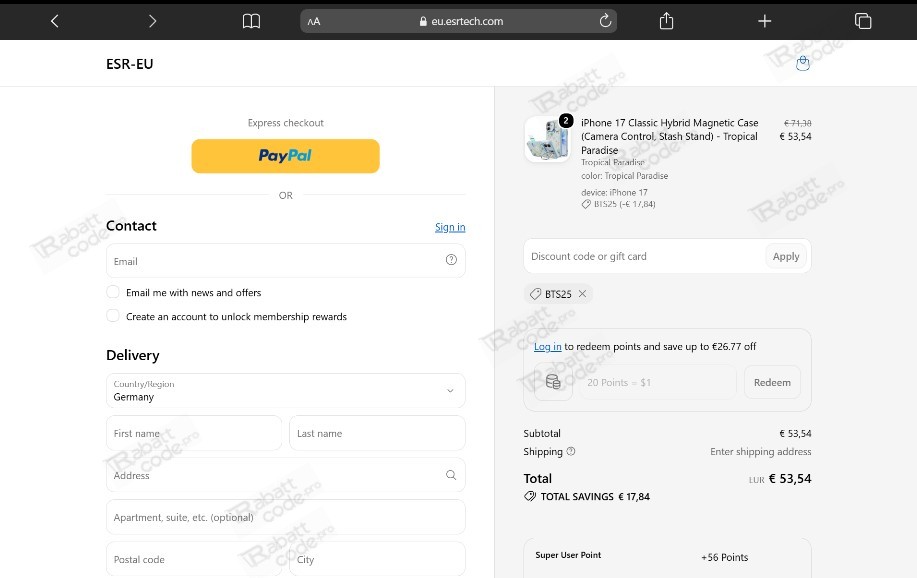Show all open tabs overview icon
Screen dimensions: 917x578
point(863,21)
